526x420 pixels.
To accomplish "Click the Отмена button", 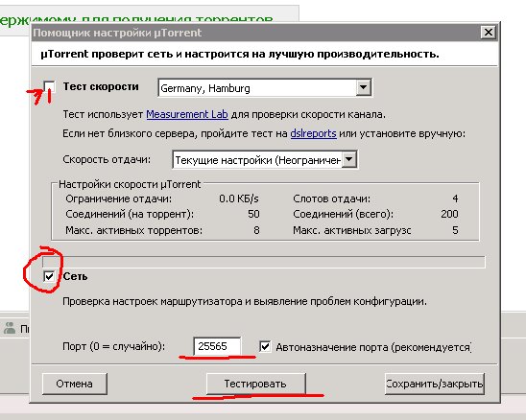I will click(75, 384).
